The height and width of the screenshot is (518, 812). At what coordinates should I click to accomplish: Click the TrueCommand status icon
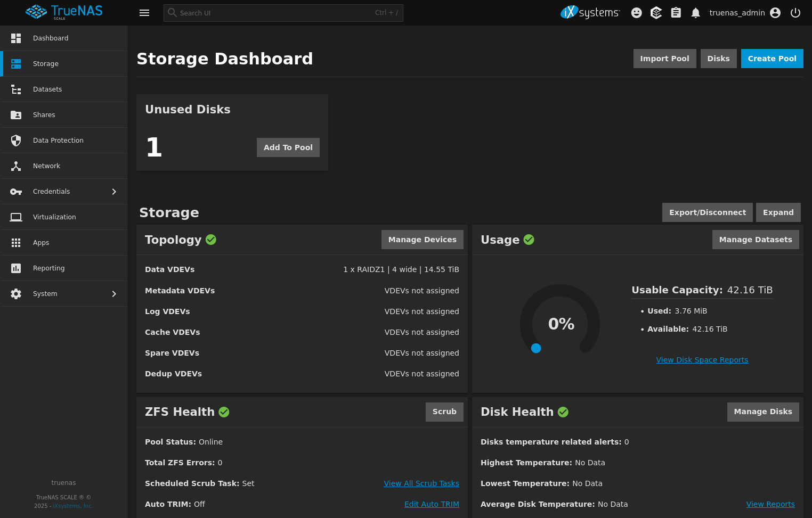coord(656,13)
